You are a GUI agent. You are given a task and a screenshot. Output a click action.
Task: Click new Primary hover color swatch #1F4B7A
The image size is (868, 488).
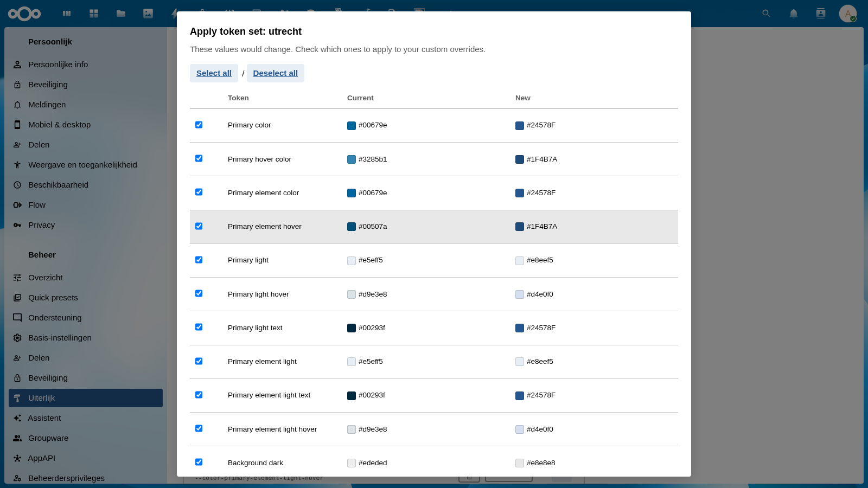520,159
